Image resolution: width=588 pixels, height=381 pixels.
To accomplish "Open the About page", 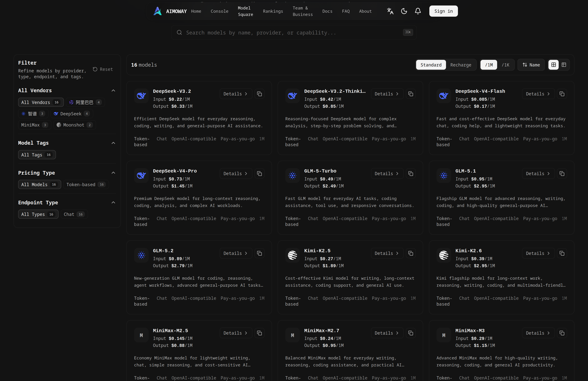I will pyautogui.click(x=365, y=11).
